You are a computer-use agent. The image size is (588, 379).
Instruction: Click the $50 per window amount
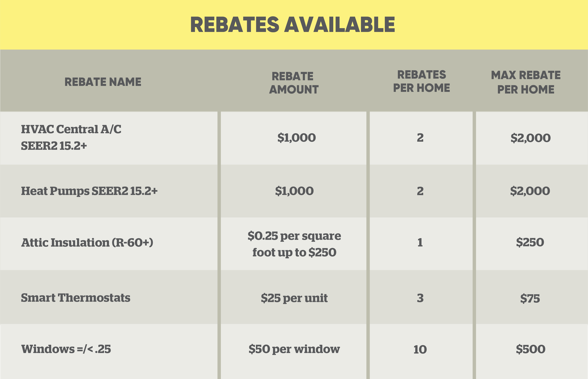coord(294,349)
